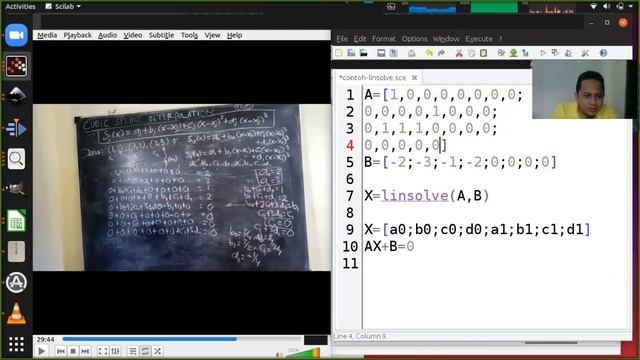Open Zoom from the Ubuntu dock
Viewport: 640px width, 360px height.
(16, 35)
